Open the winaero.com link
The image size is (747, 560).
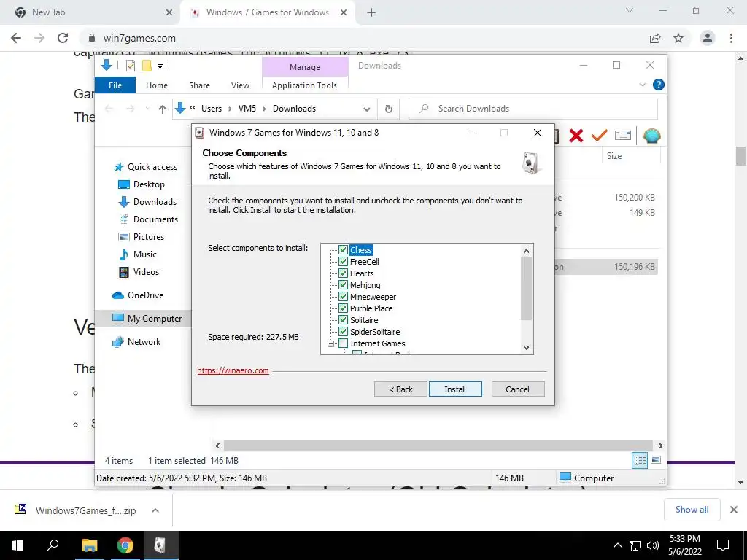coord(233,370)
